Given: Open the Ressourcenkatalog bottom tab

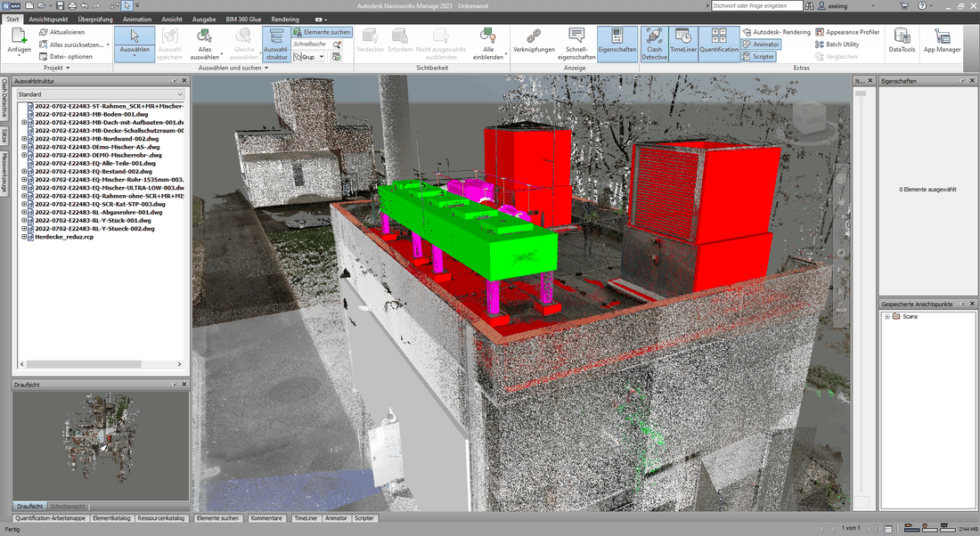Looking at the screenshot, I should [161, 518].
